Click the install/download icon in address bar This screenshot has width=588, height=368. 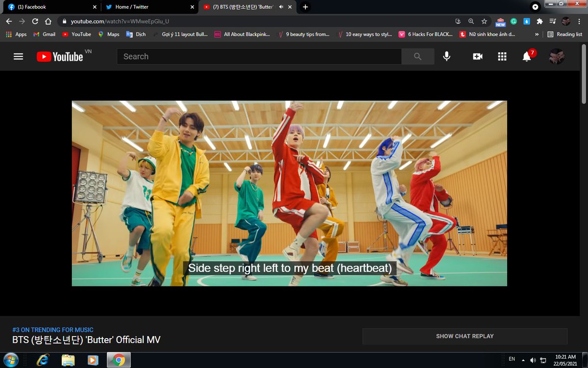tap(458, 21)
